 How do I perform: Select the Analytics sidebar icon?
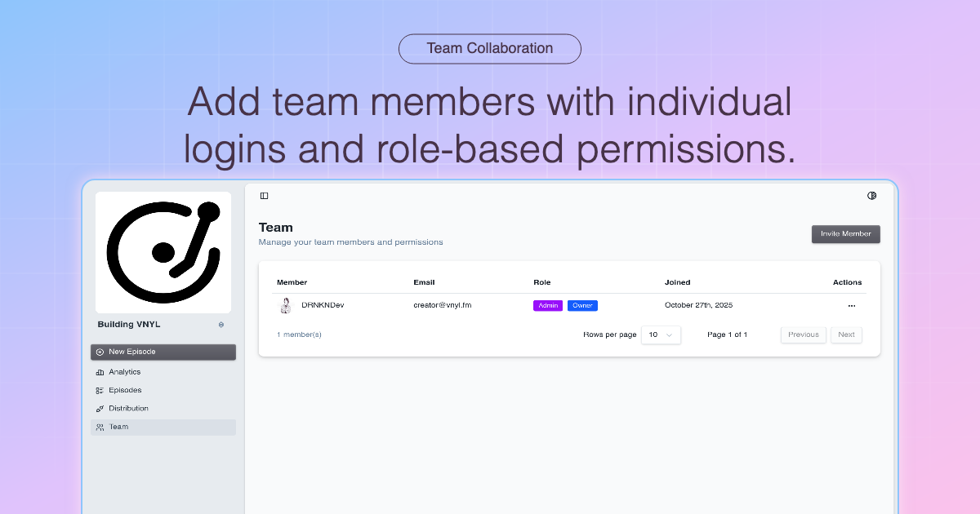point(100,371)
